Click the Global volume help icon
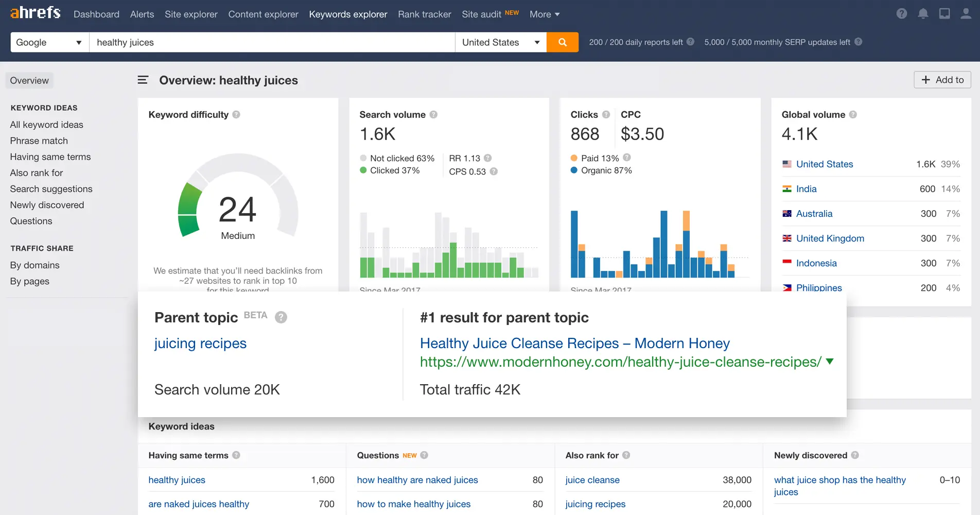980x515 pixels. (x=853, y=114)
